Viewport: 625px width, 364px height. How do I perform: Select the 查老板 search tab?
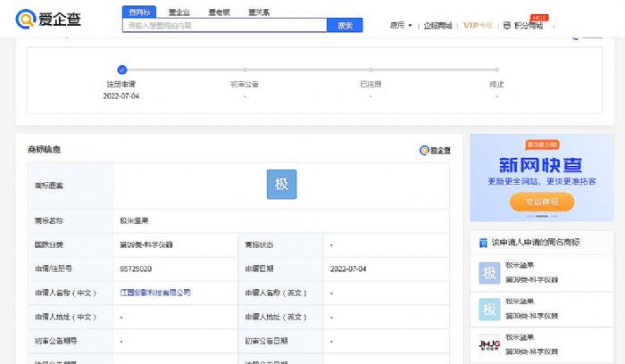(x=220, y=12)
